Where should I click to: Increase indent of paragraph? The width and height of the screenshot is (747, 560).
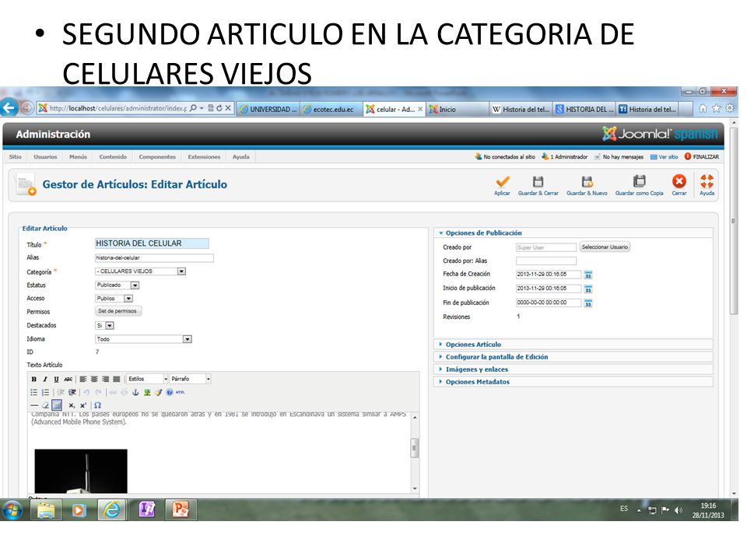pos(72,392)
